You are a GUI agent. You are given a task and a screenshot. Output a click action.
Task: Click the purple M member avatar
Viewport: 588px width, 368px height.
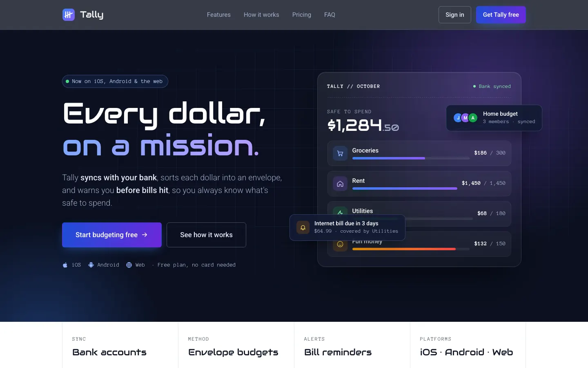[465, 118]
